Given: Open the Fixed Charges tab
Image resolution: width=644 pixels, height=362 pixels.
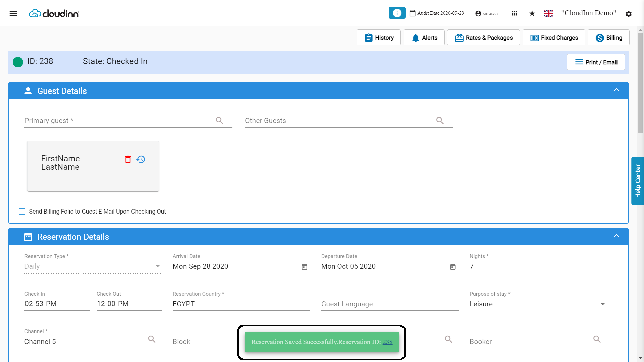Looking at the screenshot, I should coord(554,38).
